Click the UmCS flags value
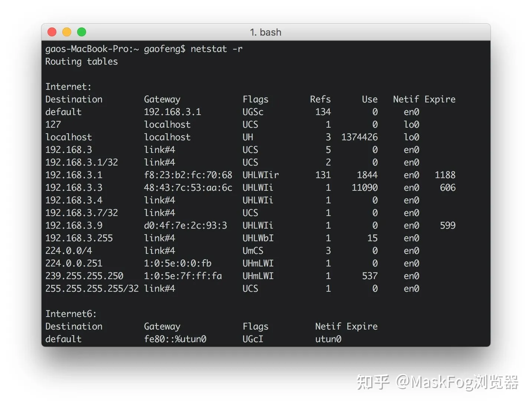This screenshot has height=406, width=532. (253, 251)
